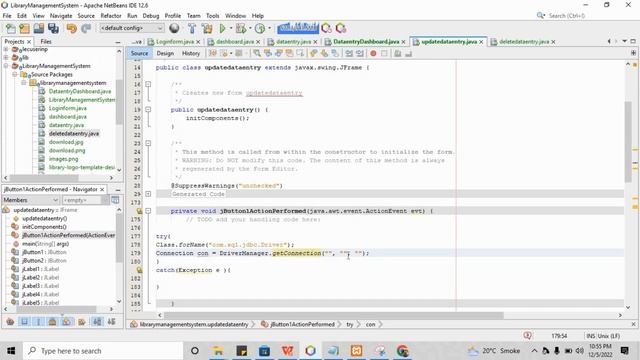640x360 pixels.
Task: Open the Refactor menu
Action: [111, 16]
